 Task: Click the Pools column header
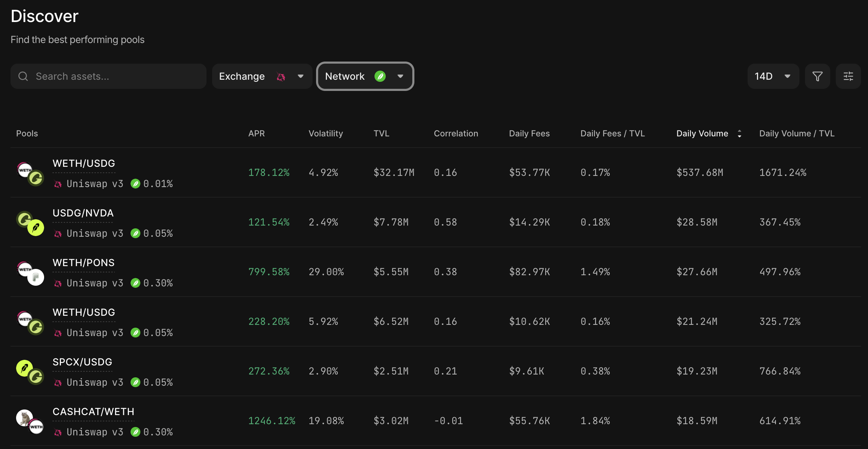(x=27, y=134)
